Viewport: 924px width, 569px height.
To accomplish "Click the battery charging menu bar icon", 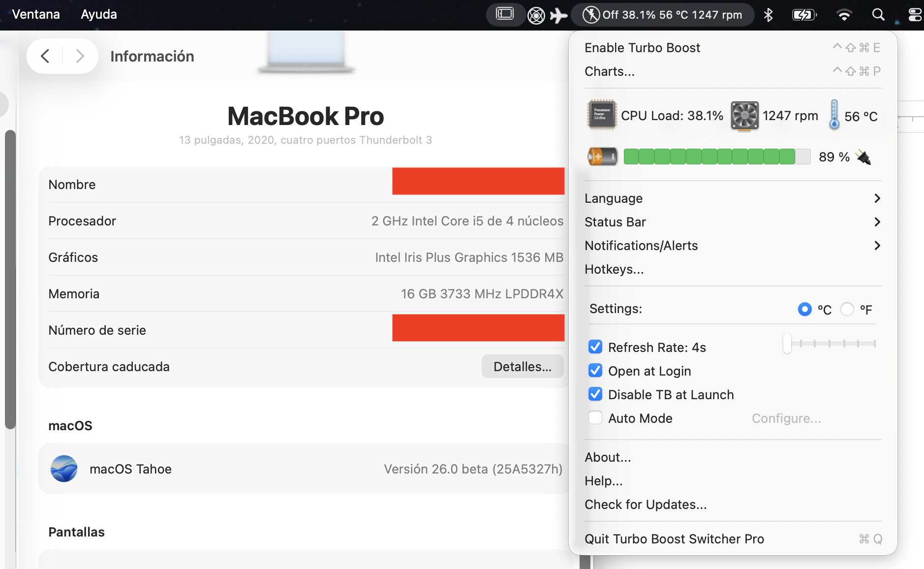I will pyautogui.click(x=804, y=15).
